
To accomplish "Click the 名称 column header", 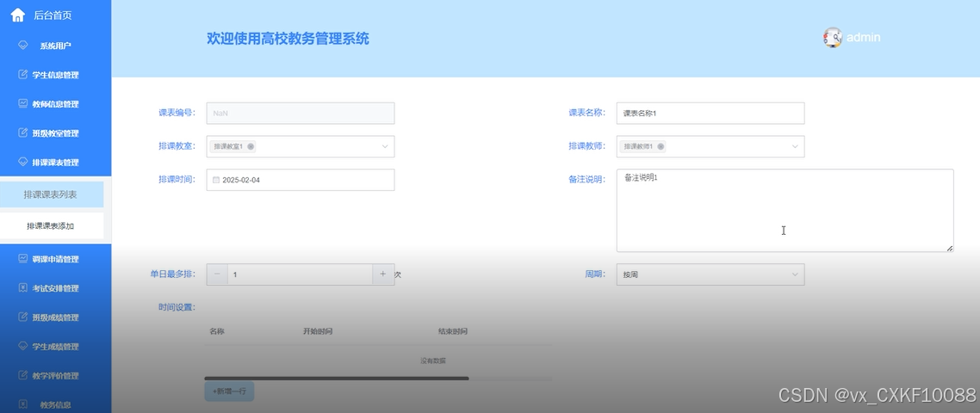I will (x=217, y=331).
